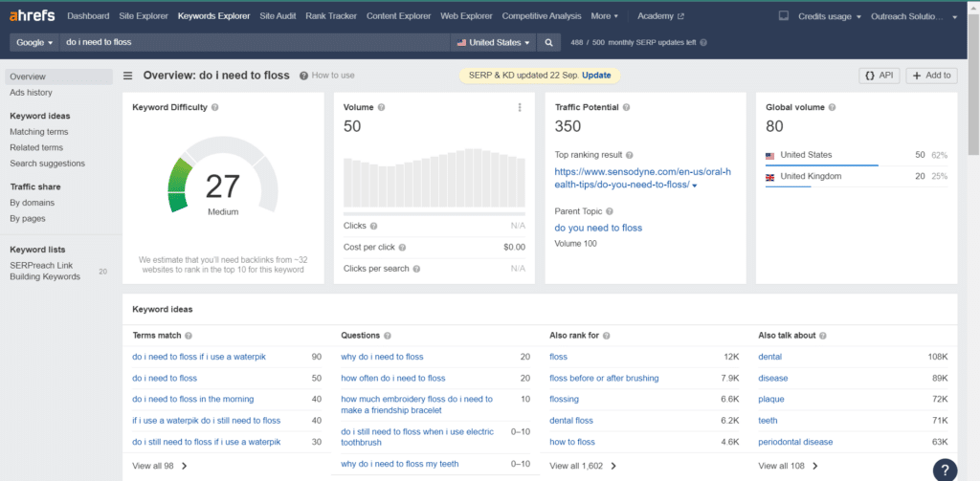Click help icon beside Questions heading
This screenshot has width=980, height=481.
[388, 336]
